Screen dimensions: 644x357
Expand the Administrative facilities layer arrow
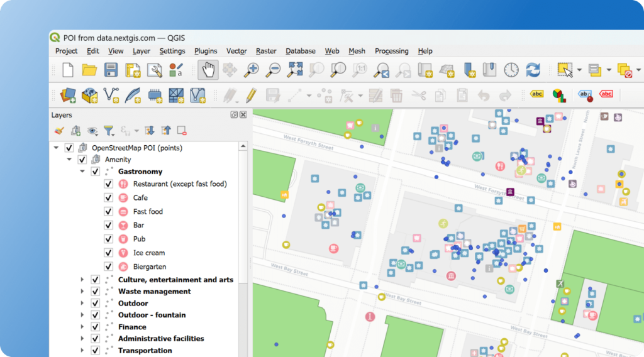point(82,339)
